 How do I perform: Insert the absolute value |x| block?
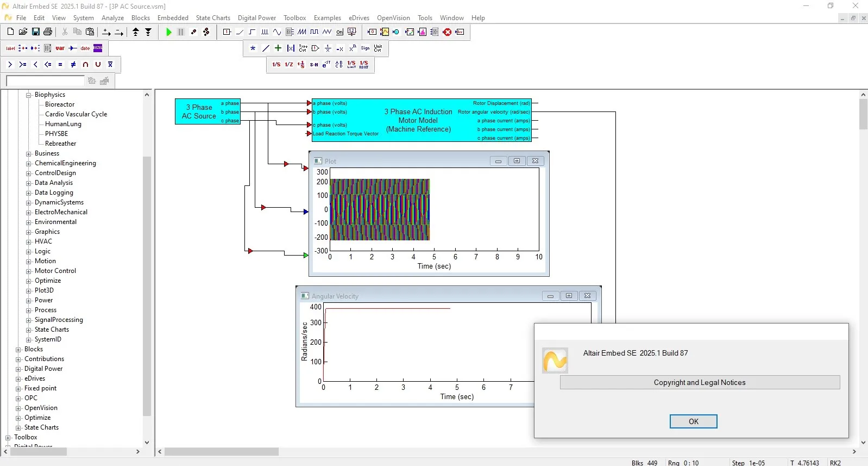291,48
